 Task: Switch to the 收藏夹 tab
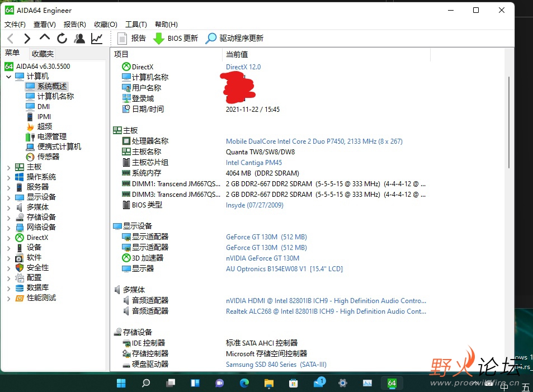(x=43, y=54)
